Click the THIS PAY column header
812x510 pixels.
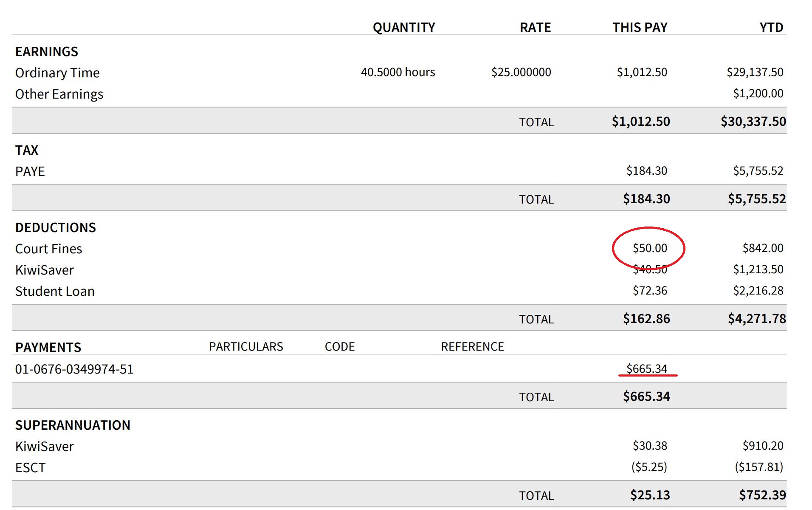click(x=640, y=28)
